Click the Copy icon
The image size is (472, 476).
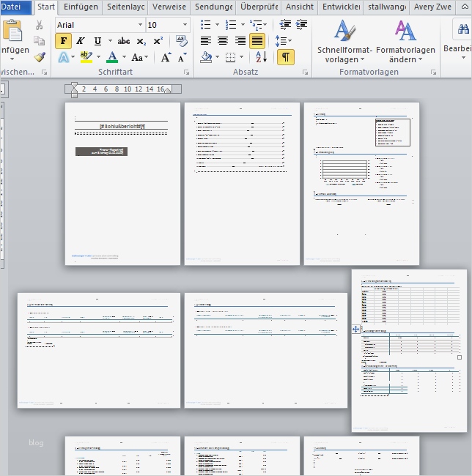coord(39,40)
